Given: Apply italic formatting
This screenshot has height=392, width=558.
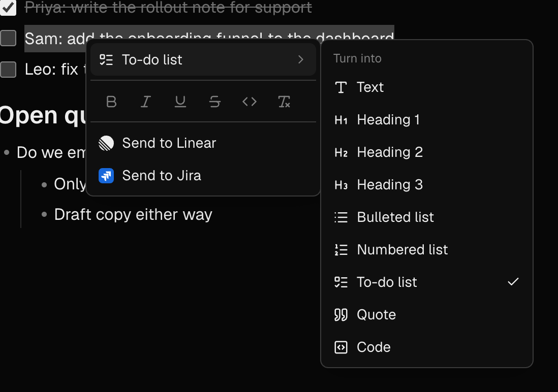Looking at the screenshot, I should point(145,102).
